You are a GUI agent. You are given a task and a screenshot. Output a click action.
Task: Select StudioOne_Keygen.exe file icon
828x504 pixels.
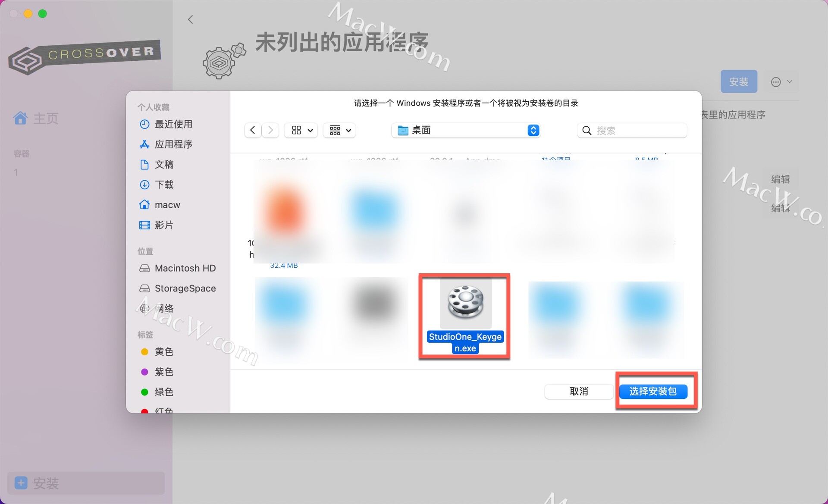coord(465,303)
